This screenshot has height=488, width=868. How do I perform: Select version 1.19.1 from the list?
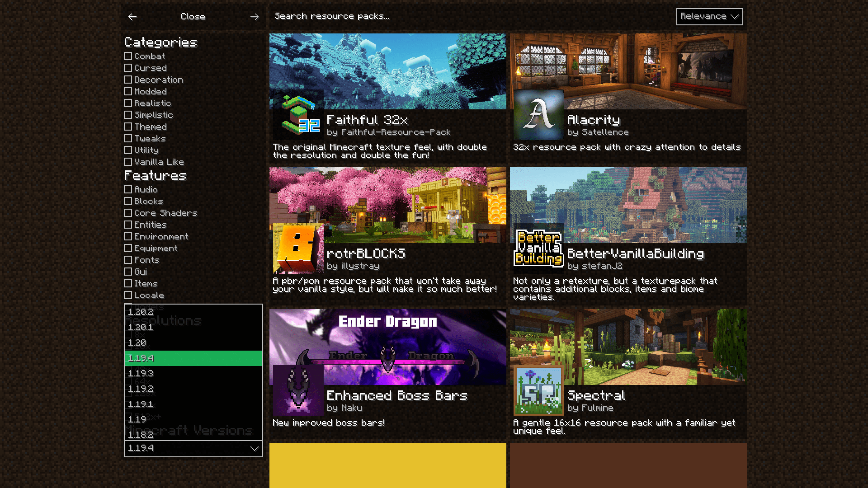193,404
